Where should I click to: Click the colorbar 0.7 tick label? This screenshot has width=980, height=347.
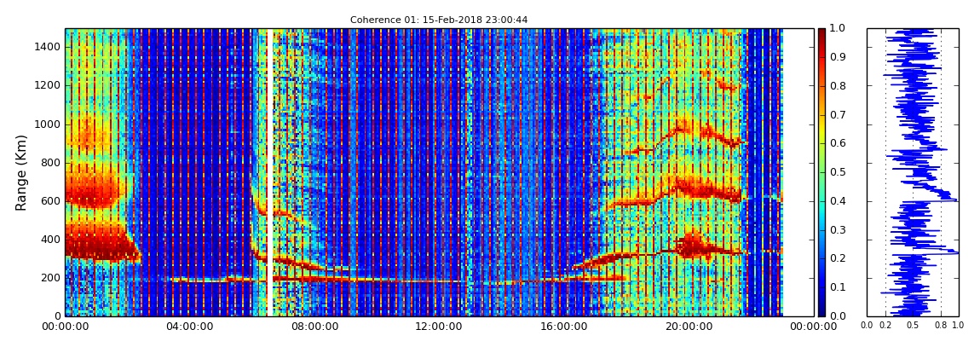pyautogui.click(x=838, y=114)
